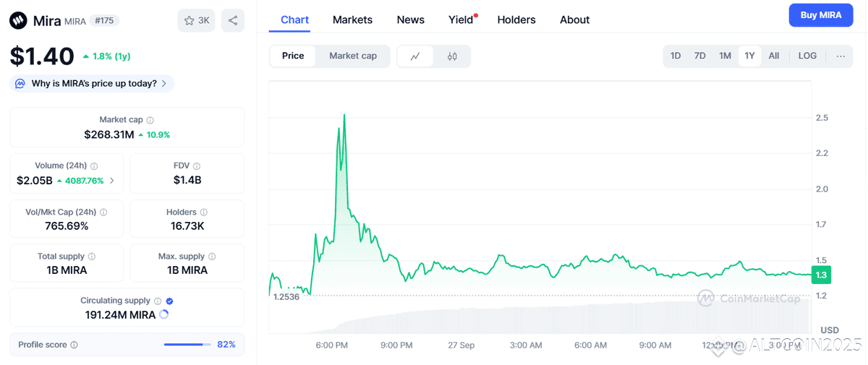Toggle chart to Price view
The height and width of the screenshot is (365, 868).
click(293, 56)
